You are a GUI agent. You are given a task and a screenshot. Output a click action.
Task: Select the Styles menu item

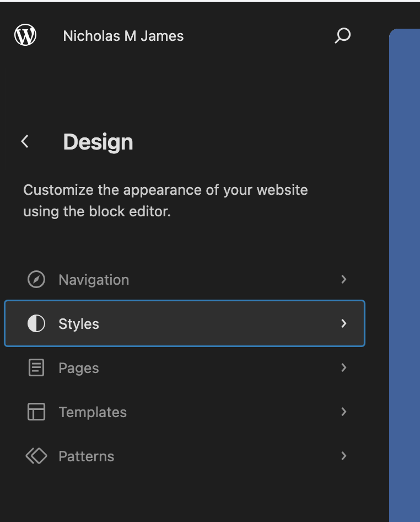click(79, 324)
